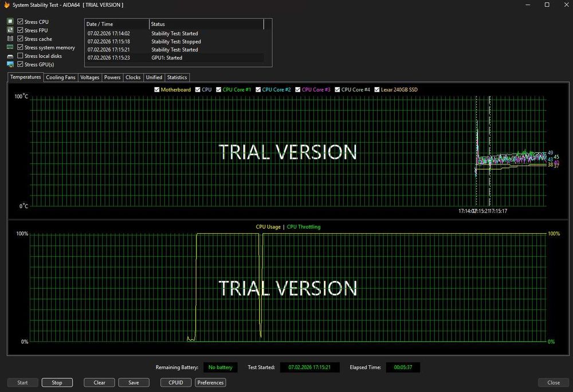This screenshot has height=392, width=573.
Task: Click the Start button
Action: [x=23, y=382]
